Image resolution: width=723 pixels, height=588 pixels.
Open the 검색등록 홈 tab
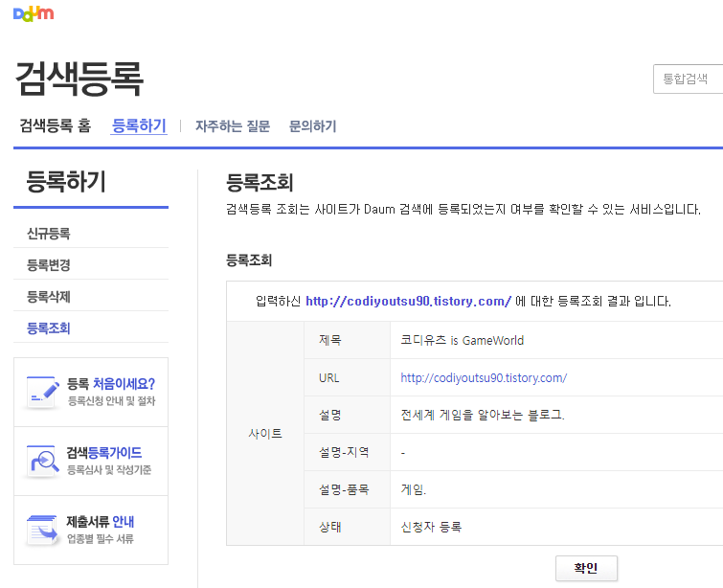pos(56,125)
